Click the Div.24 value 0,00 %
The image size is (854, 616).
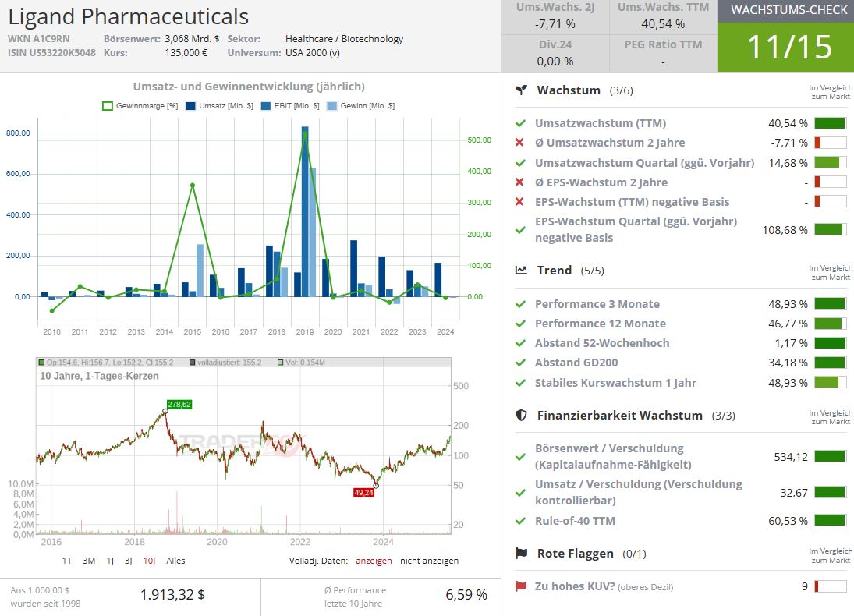pos(555,62)
